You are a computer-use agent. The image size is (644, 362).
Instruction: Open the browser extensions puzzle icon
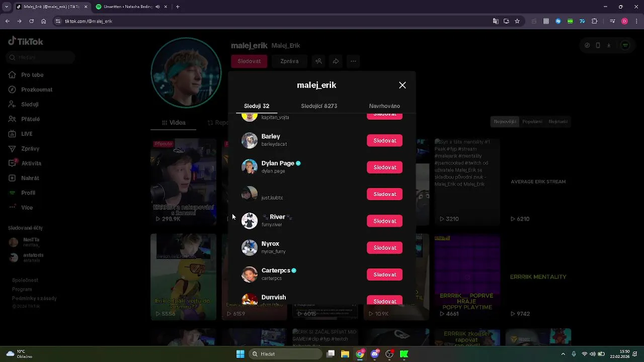click(x=595, y=21)
